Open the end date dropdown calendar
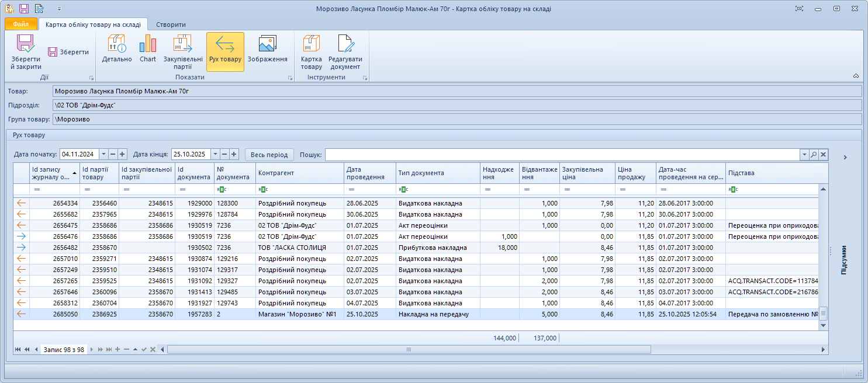Image resolution: width=868 pixels, height=383 pixels. [215, 154]
